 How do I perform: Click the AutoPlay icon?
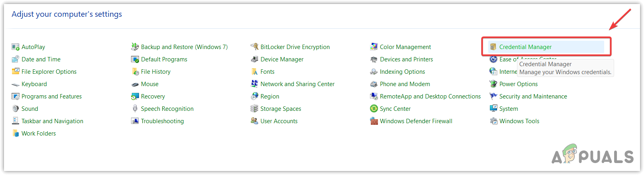click(x=16, y=47)
